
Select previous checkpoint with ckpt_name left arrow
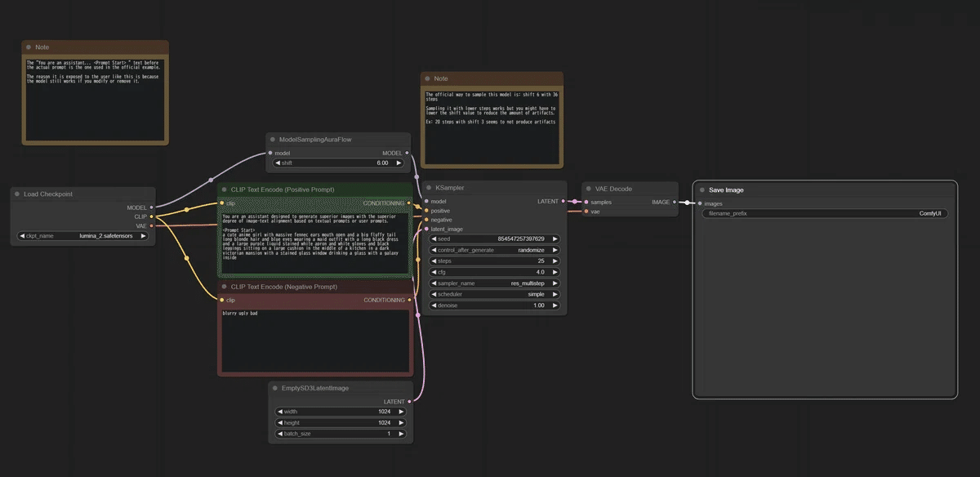24,236
